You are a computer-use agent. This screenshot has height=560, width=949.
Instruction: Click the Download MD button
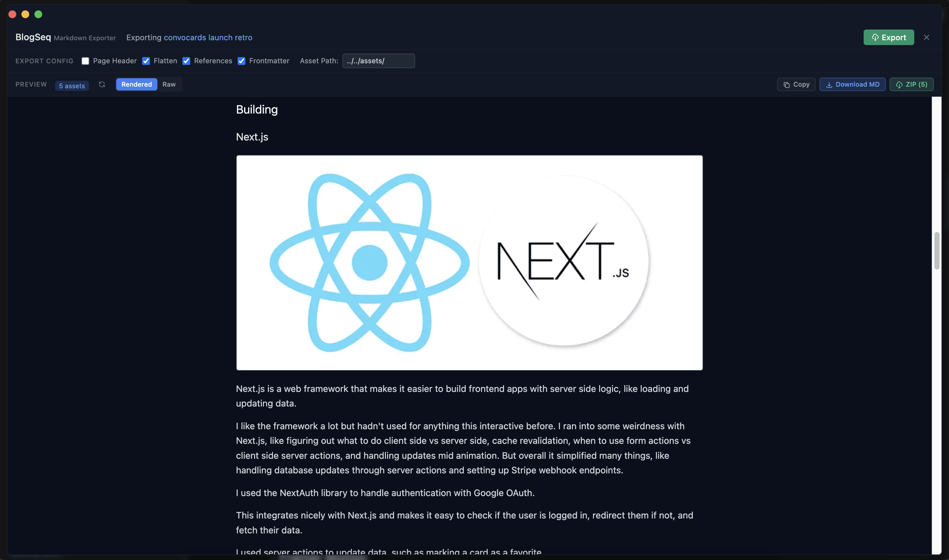pos(852,84)
